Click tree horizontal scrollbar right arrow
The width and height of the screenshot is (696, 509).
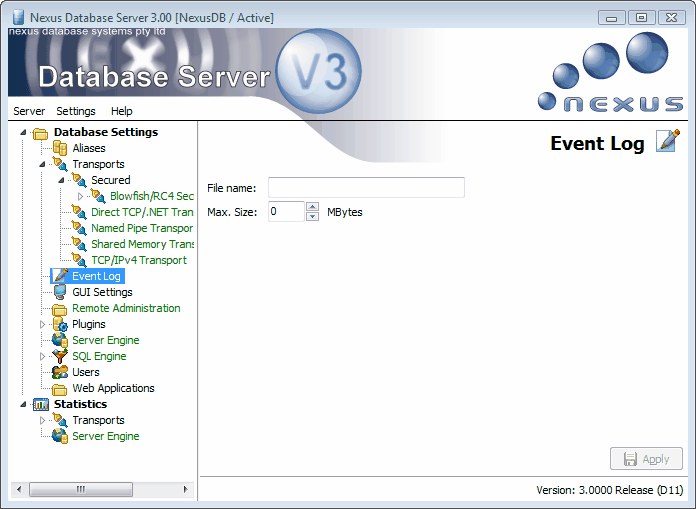tap(186, 489)
